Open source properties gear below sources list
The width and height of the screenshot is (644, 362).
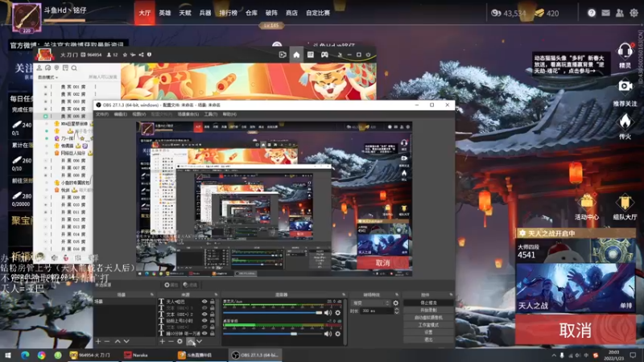coord(180,341)
